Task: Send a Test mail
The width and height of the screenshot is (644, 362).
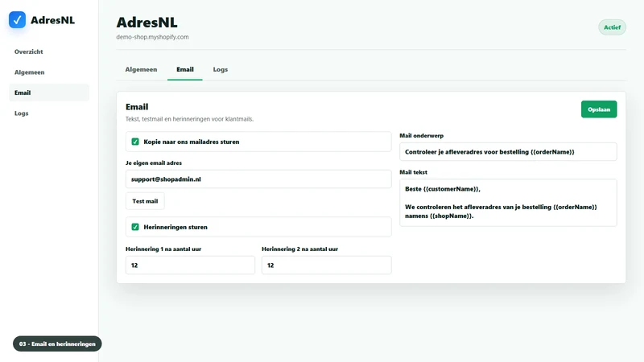Action: click(x=145, y=201)
